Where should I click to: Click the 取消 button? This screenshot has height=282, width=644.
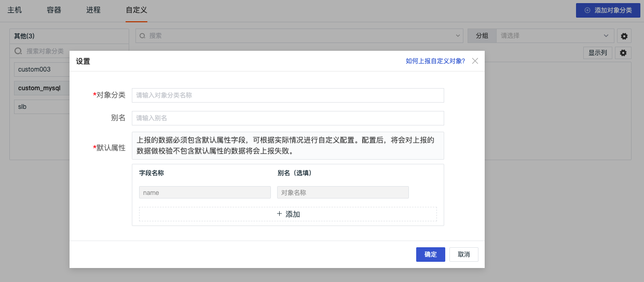464,255
